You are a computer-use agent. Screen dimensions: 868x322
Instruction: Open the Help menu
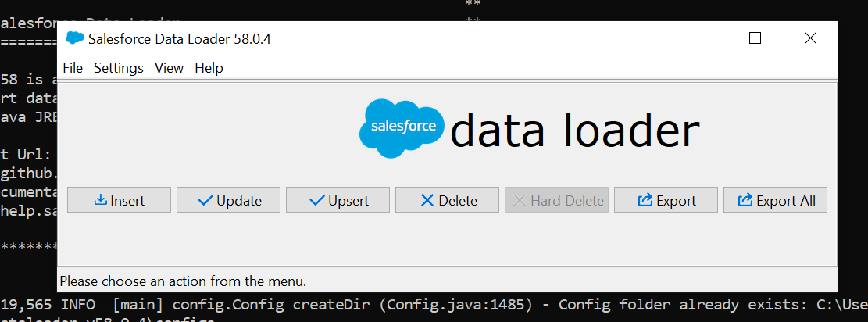point(209,68)
